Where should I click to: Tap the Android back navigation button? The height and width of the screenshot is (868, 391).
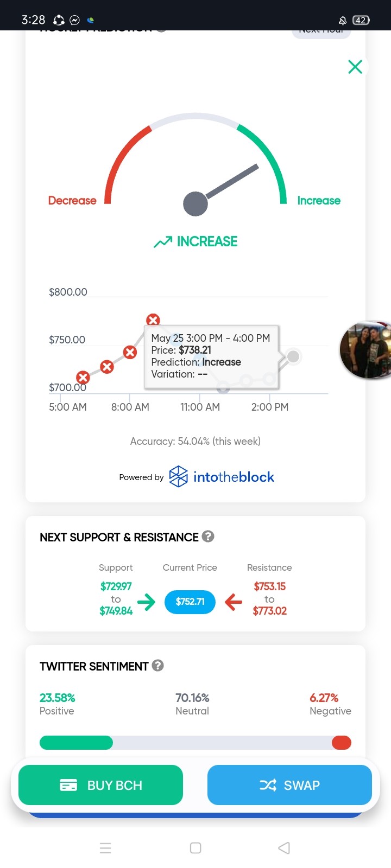pyautogui.click(x=284, y=848)
